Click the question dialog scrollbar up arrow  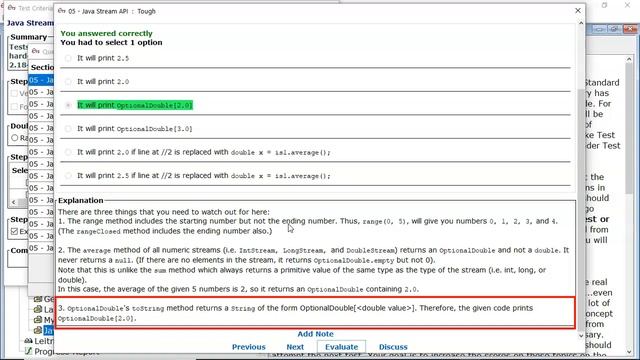click(x=581, y=24)
